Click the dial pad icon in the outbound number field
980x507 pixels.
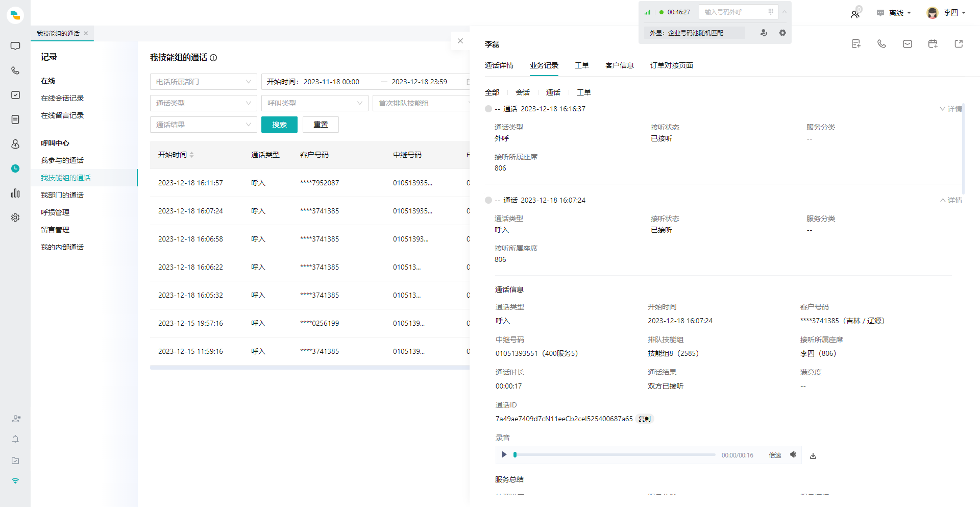[x=771, y=12]
